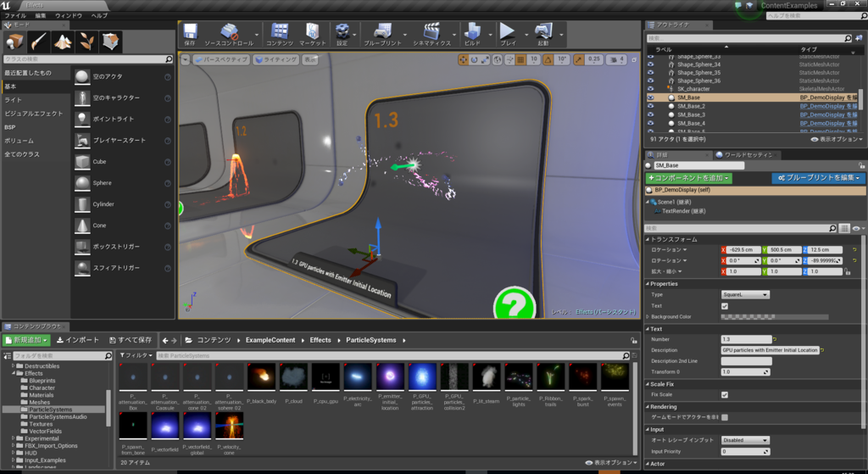This screenshot has height=474, width=868.
Task: Click the Cone primitive icon
Action: pyautogui.click(x=82, y=226)
